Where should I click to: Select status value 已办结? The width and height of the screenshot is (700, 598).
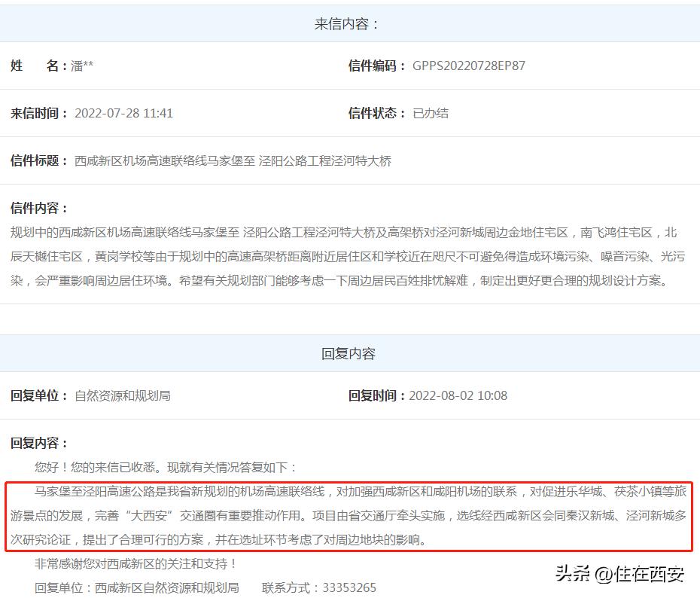pos(431,113)
